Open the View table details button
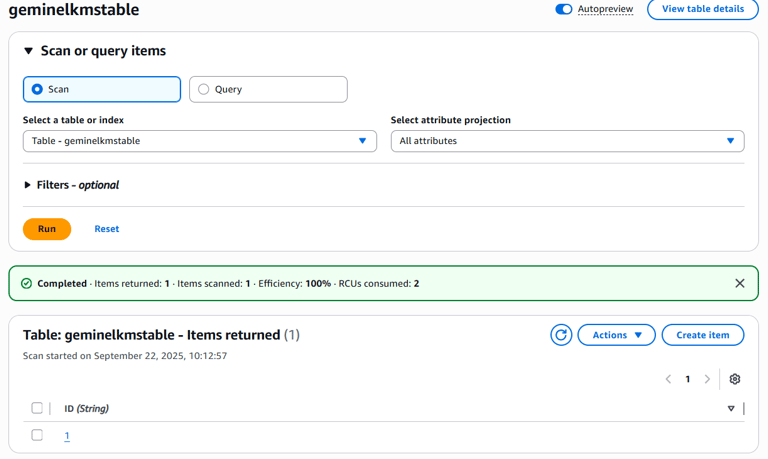The image size is (768, 459). pyautogui.click(x=703, y=9)
